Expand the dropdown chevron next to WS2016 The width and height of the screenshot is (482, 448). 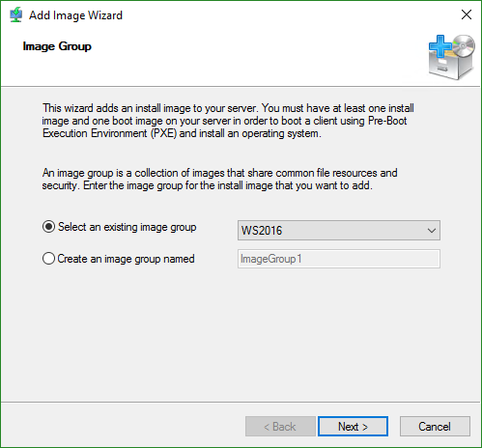tap(432, 231)
